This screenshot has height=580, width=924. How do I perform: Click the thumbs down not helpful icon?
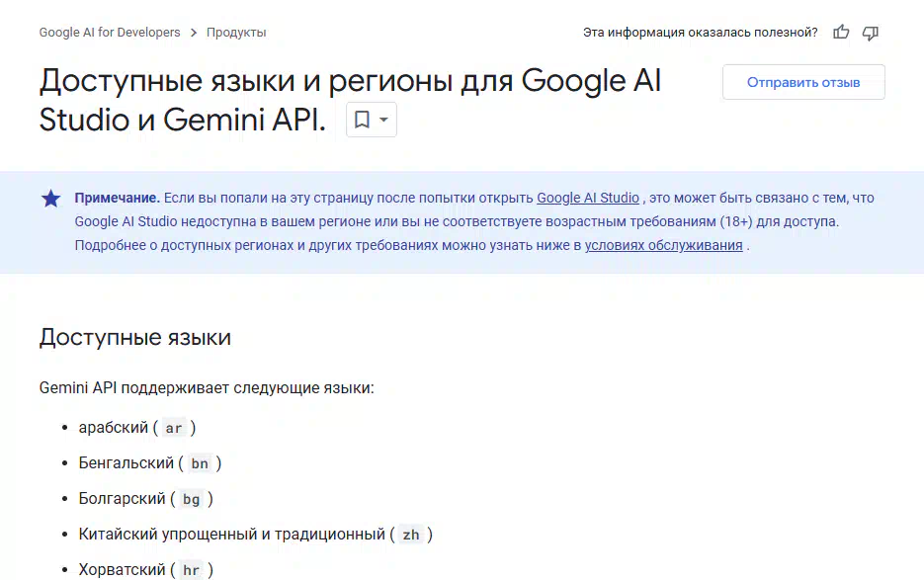871,33
